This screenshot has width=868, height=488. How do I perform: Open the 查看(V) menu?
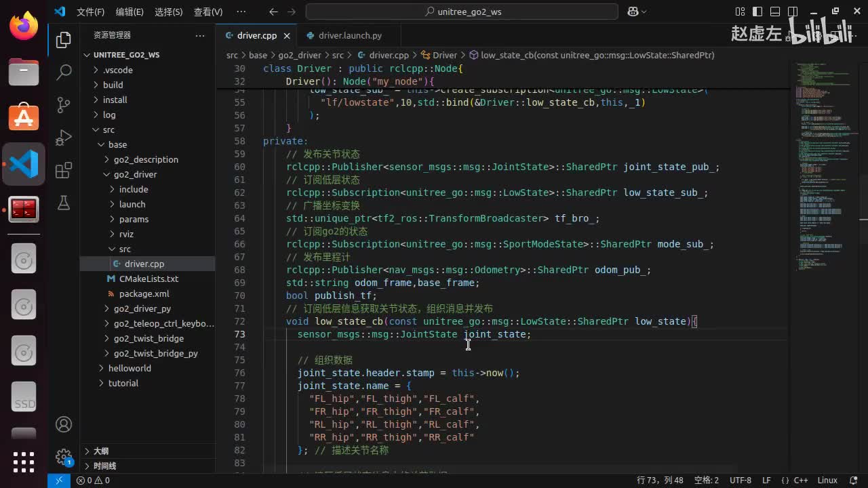(208, 12)
